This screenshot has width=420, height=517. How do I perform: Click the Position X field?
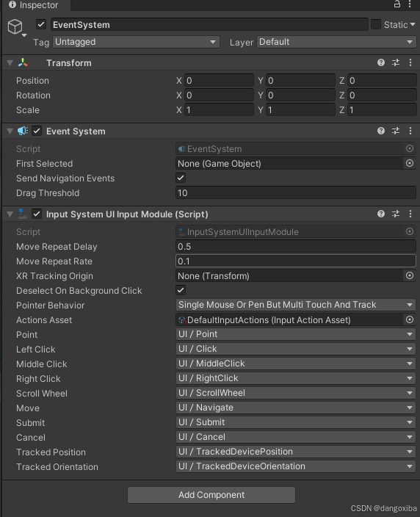click(x=219, y=81)
